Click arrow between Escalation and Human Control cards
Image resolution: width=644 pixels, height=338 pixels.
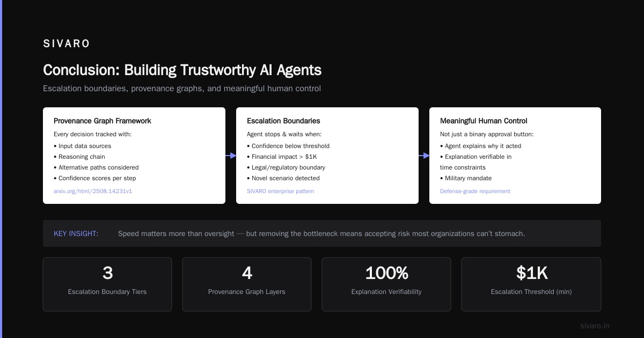(424, 156)
